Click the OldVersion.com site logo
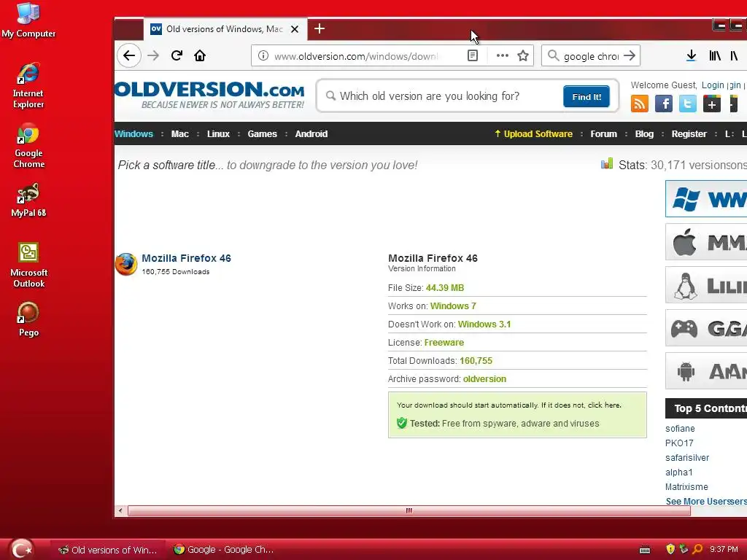 (x=209, y=95)
